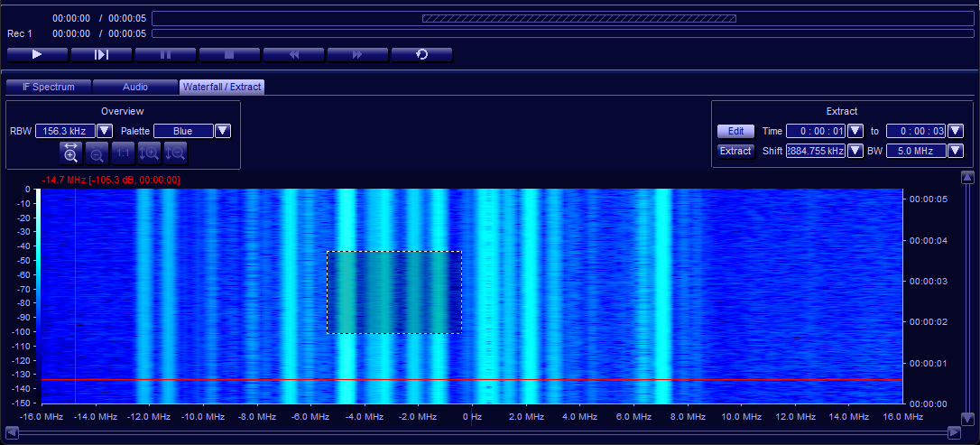Click the horizontal zoom-out magnifier icon
980x445 pixels.
pos(97,153)
